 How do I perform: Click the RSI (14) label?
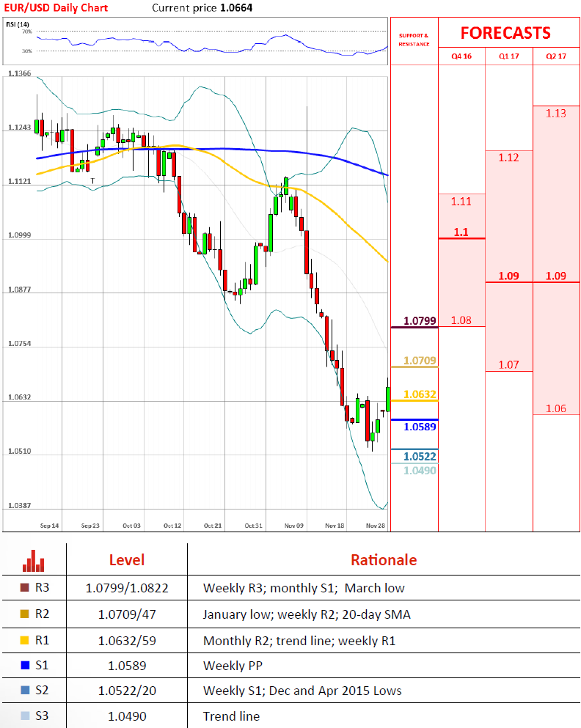[18, 24]
